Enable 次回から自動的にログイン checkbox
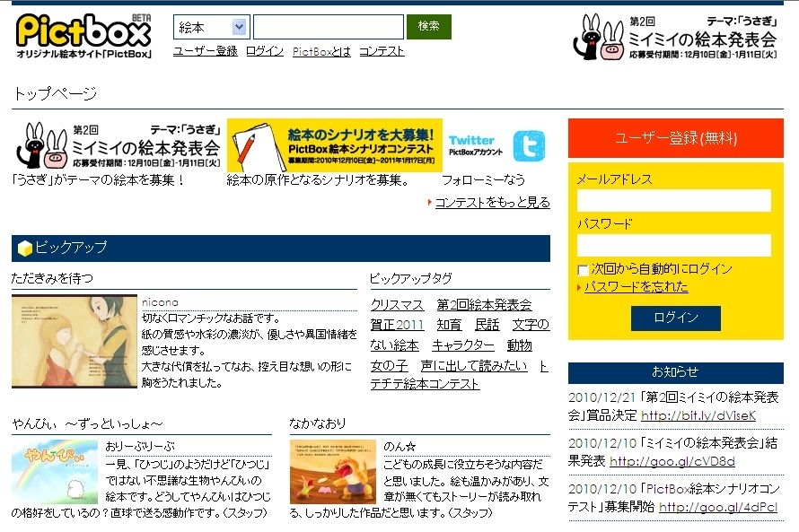799x532 pixels. tap(583, 270)
